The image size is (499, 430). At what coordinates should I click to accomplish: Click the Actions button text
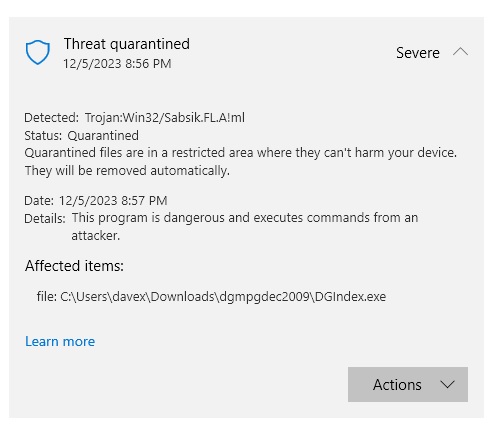click(x=397, y=385)
